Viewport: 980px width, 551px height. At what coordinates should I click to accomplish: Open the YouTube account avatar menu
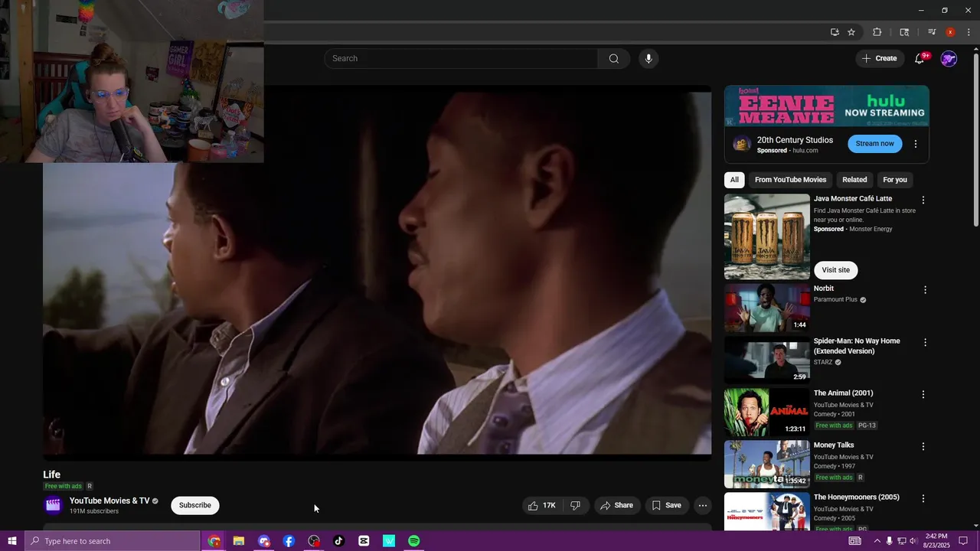(949, 59)
